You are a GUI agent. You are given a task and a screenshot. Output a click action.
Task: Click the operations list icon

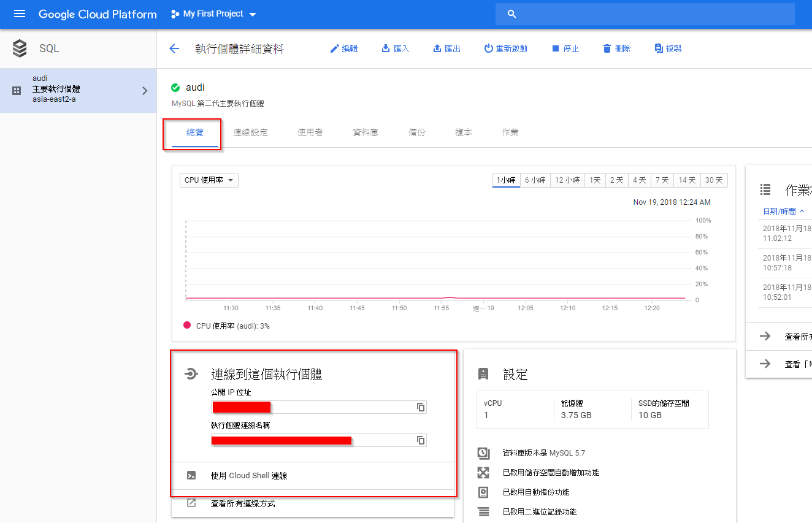pos(765,190)
